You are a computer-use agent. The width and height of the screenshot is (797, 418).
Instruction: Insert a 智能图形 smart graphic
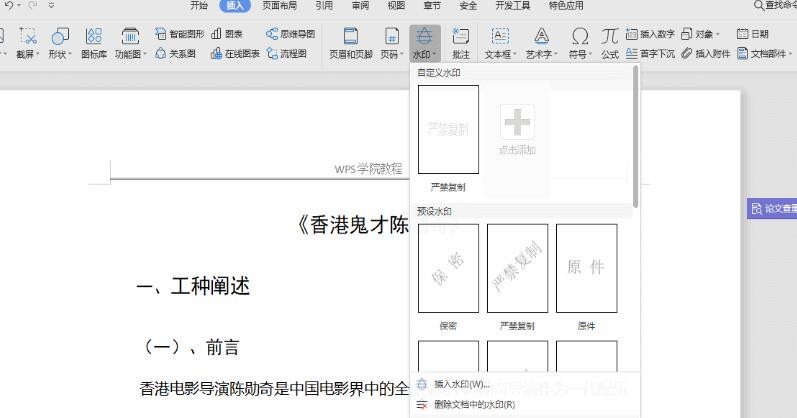180,33
